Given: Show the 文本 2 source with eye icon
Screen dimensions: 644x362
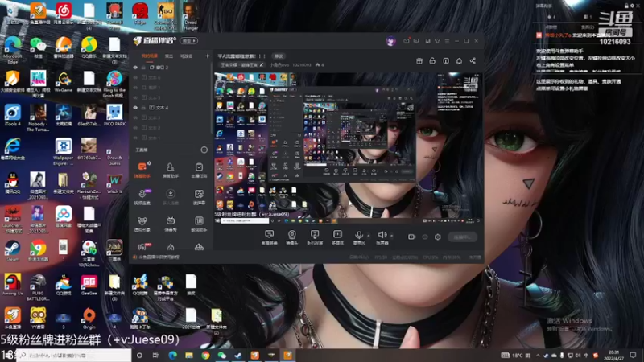Looking at the screenshot, I should (x=135, y=128).
